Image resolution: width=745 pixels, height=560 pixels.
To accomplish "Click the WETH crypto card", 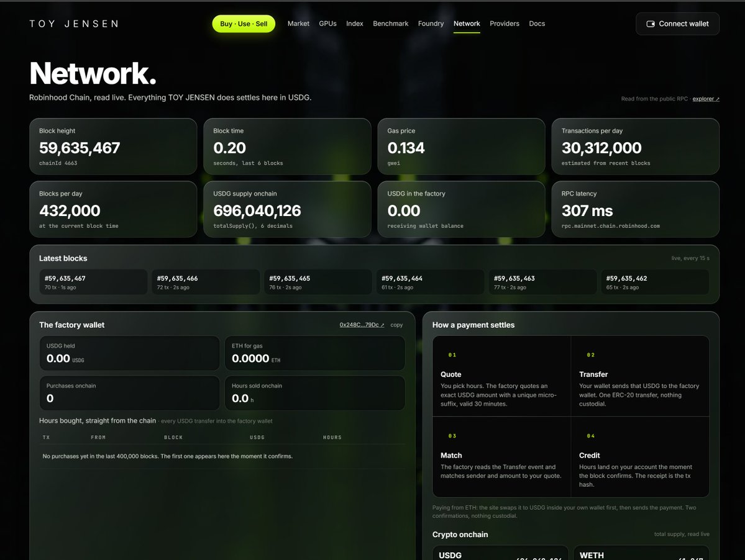I will (641, 553).
